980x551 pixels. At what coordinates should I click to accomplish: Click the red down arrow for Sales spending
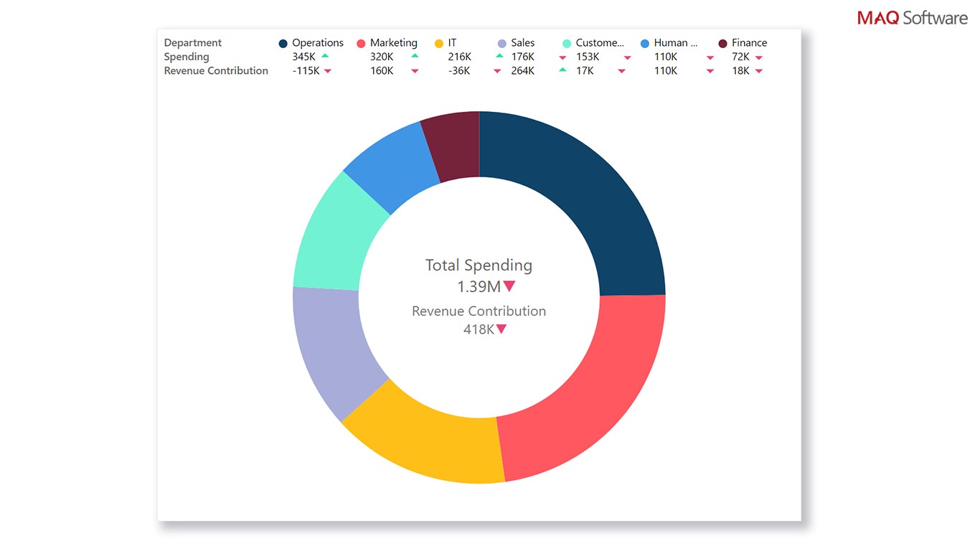coord(562,57)
